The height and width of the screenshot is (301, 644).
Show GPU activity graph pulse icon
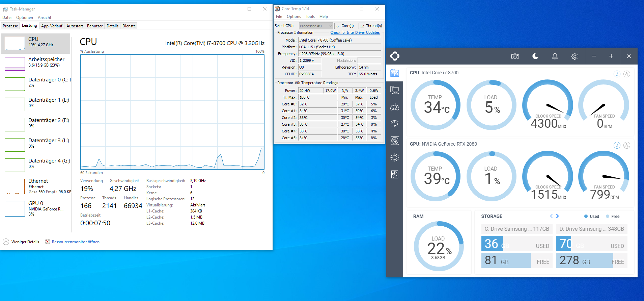tap(627, 145)
